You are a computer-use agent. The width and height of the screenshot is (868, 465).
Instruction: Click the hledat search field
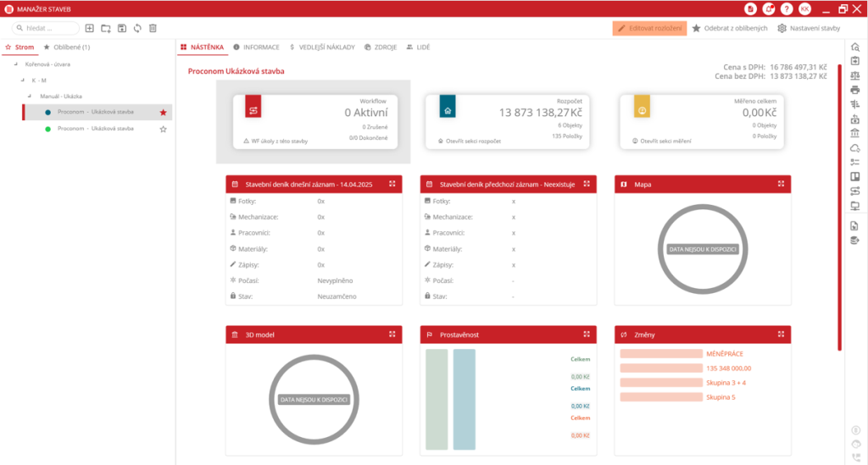coord(47,28)
